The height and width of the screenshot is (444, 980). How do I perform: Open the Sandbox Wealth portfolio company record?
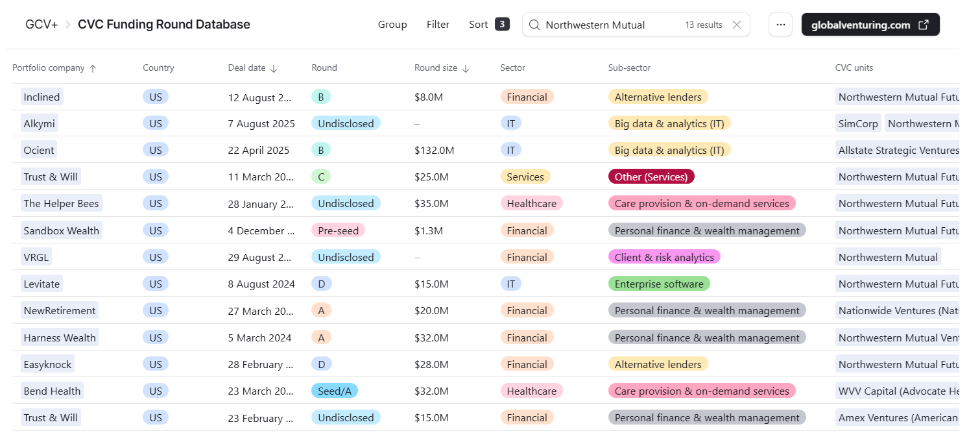coord(62,230)
